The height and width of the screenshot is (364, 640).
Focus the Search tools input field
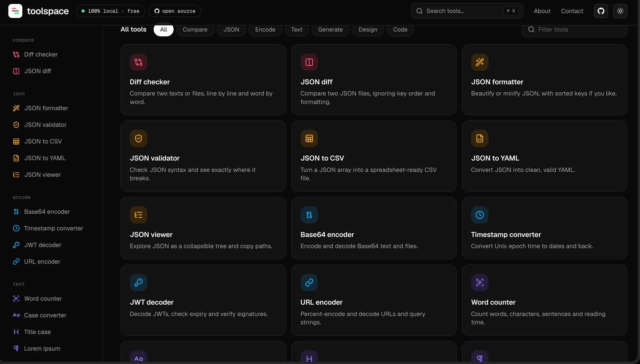pyautogui.click(x=467, y=11)
